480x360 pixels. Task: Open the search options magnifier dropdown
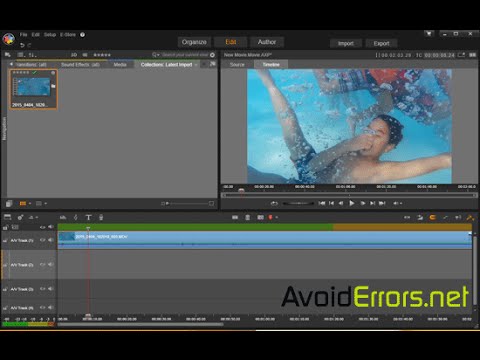pyautogui.click(x=155, y=55)
